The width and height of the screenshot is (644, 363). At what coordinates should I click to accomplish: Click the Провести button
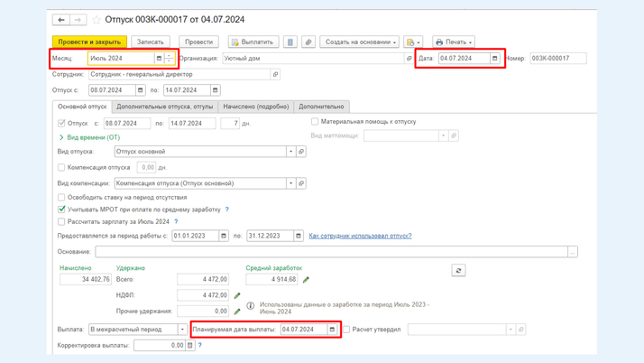(198, 42)
